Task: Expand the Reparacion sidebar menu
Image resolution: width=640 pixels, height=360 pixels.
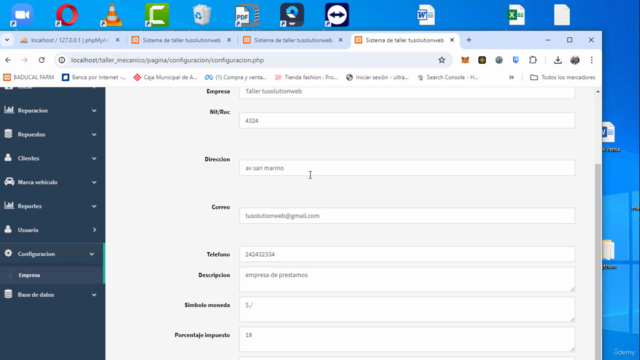Action: coord(52,111)
